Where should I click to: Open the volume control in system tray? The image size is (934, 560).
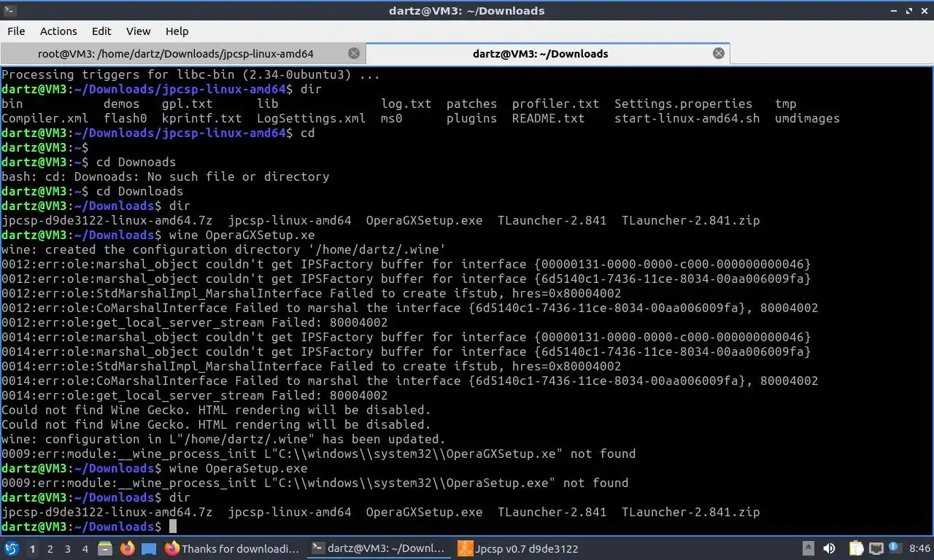click(x=829, y=548)
